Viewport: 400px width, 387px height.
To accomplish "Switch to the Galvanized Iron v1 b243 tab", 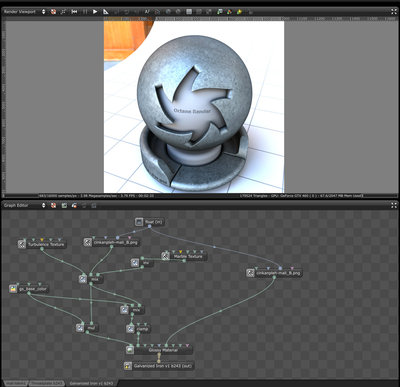I will tap(92, 383).
